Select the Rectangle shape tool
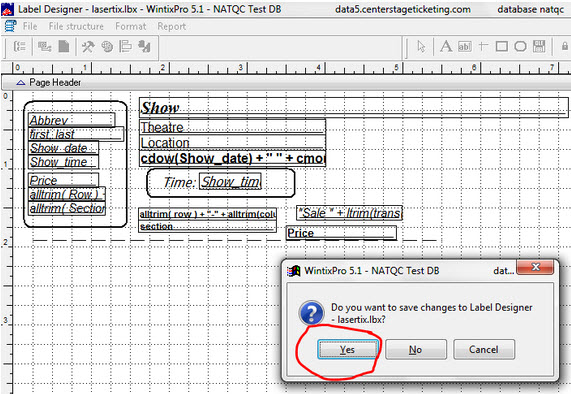This screenshot has height=394, width=571. pyautogui.click(x=502, y=47)
